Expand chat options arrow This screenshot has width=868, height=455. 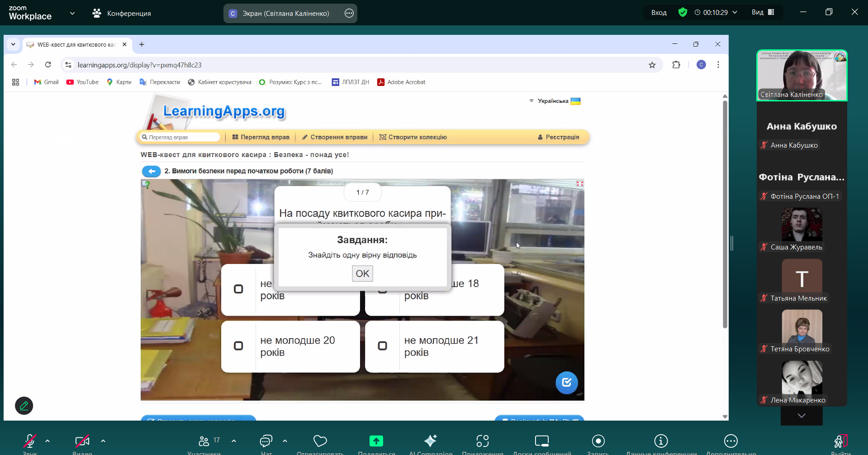click(x=285, y=441)
